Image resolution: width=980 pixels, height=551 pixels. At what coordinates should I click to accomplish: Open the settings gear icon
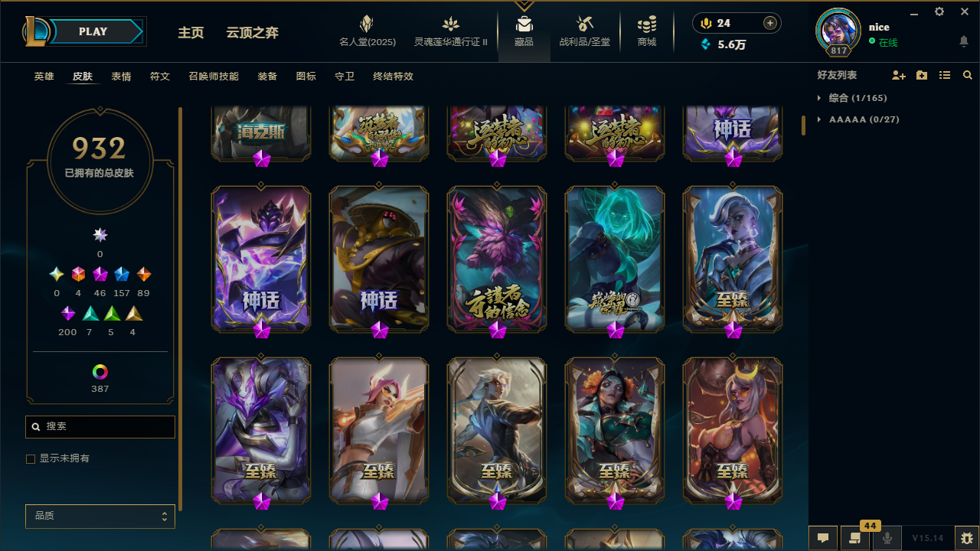click(x=939, y=11)
